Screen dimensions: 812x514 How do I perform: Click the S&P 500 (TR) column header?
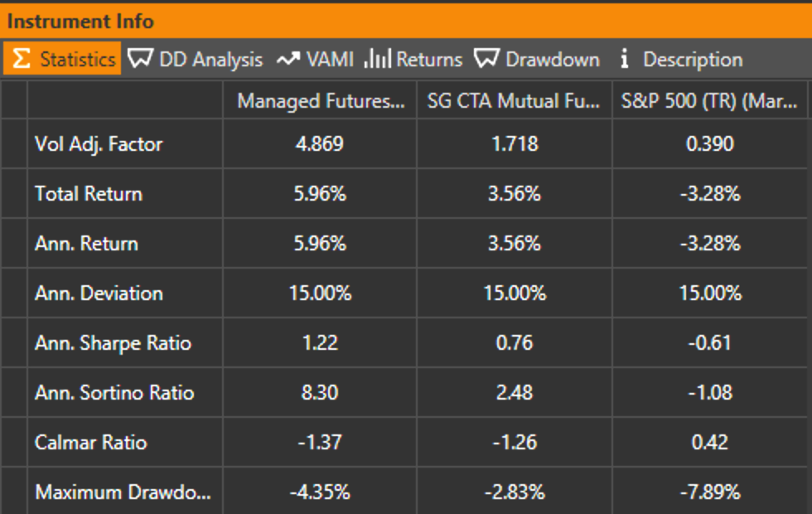click(x=711, y=101)
